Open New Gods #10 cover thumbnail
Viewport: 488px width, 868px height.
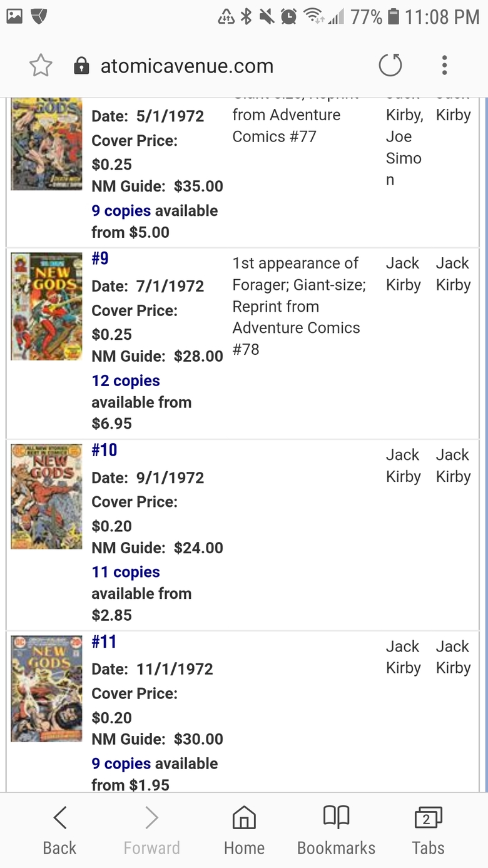47,497
